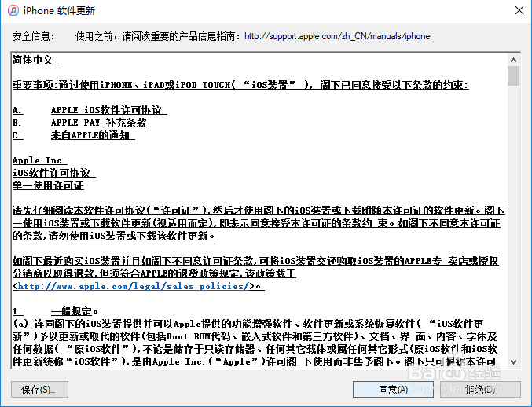The height and width of the screenshot is (407, 532).
Task: Click the 保存(S)... button
Action: click(x=39, y=390)
